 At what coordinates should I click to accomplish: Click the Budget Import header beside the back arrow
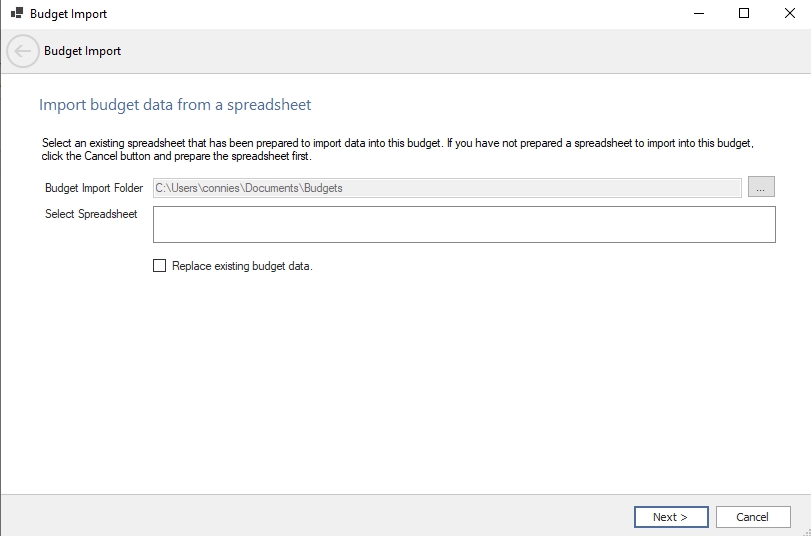pyautogui.click(x=82, y=51)
